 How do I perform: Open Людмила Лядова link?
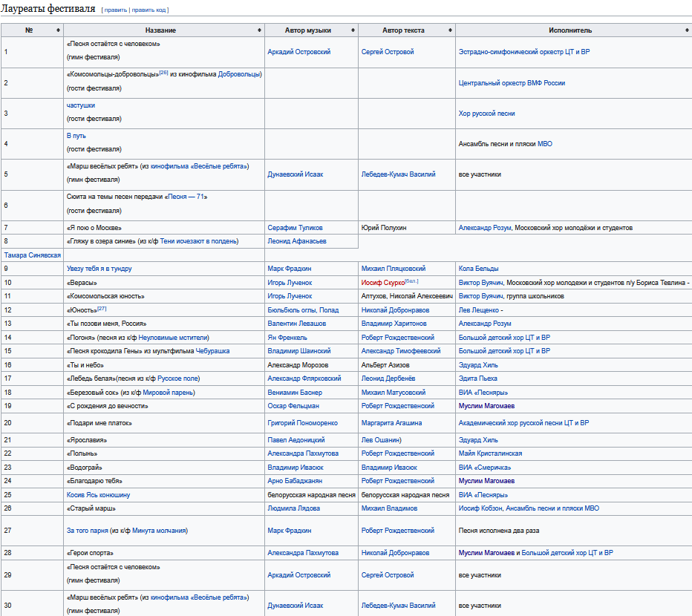(x=293, y=508)
